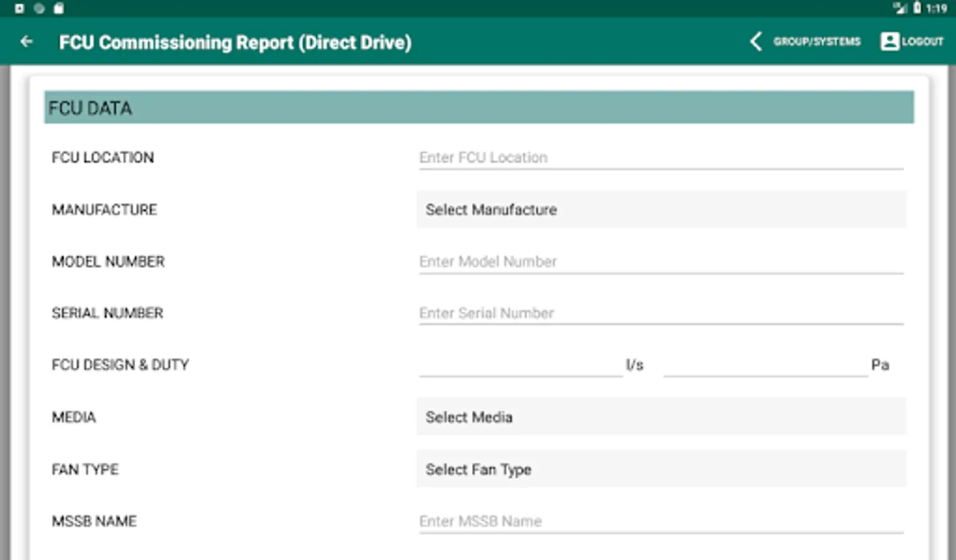Select the Enter Serial Number field

(661, 313)
